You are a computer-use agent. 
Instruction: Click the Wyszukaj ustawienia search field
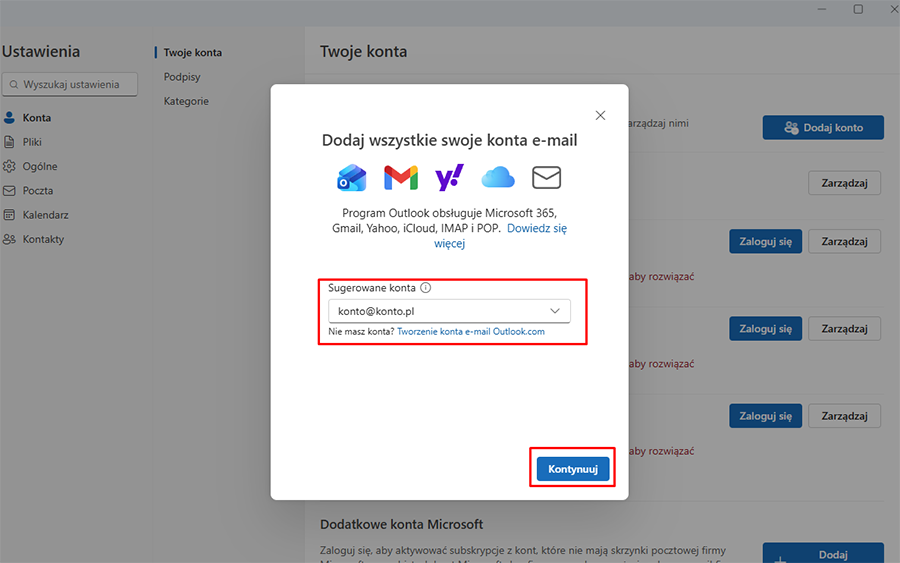(x=70, y=84)
